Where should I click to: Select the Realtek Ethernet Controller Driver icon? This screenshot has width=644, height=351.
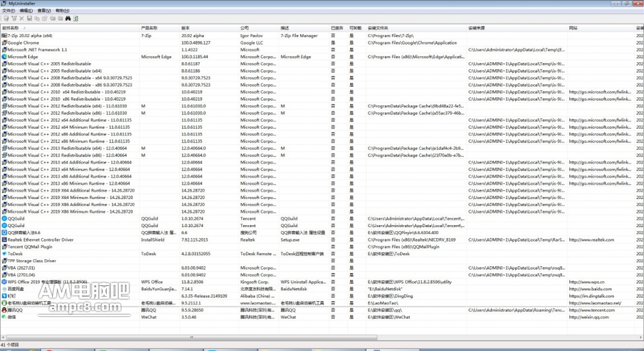coord(4,239)
